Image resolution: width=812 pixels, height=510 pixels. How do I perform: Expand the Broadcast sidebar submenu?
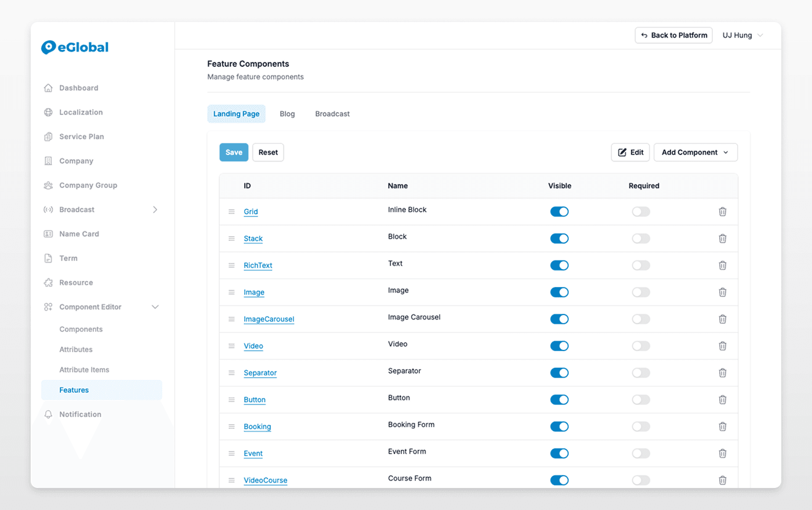point(155,209)
